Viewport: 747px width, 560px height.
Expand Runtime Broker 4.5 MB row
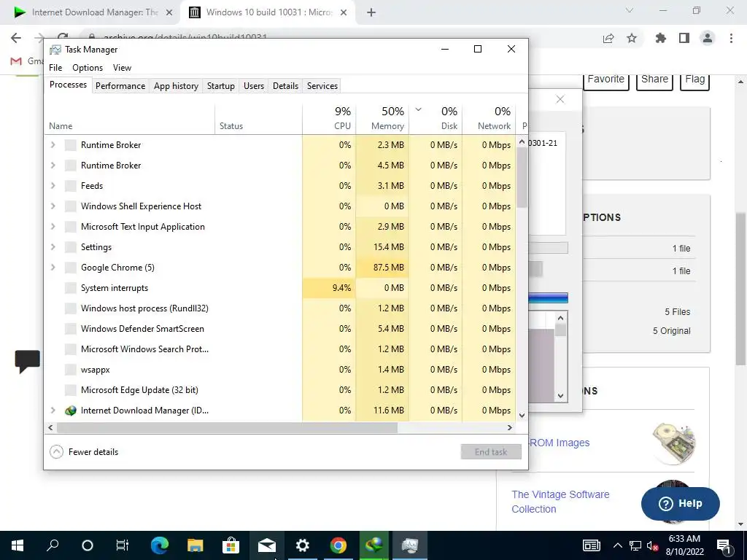(53, 166)
